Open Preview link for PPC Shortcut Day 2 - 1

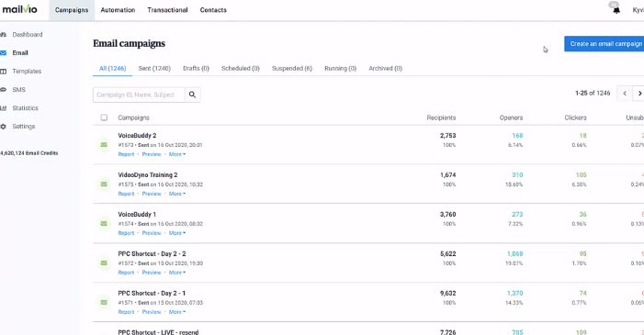[152, 312]
